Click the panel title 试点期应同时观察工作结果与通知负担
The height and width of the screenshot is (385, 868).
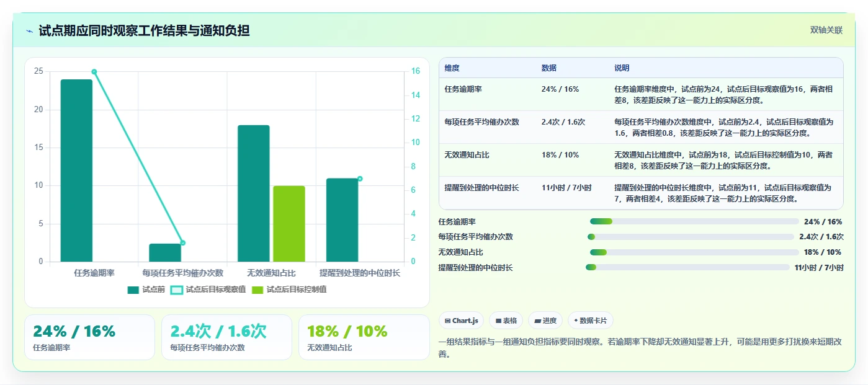point(144,31)
